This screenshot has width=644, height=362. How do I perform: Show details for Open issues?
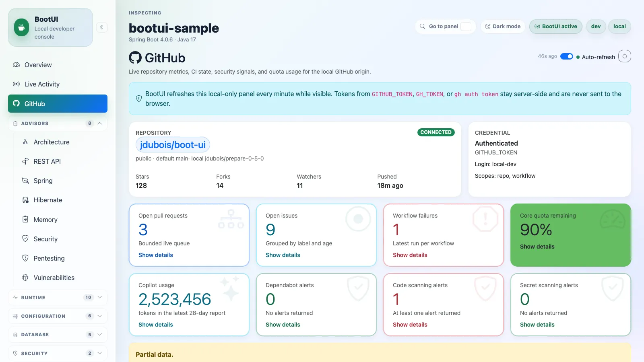point(283,255)
